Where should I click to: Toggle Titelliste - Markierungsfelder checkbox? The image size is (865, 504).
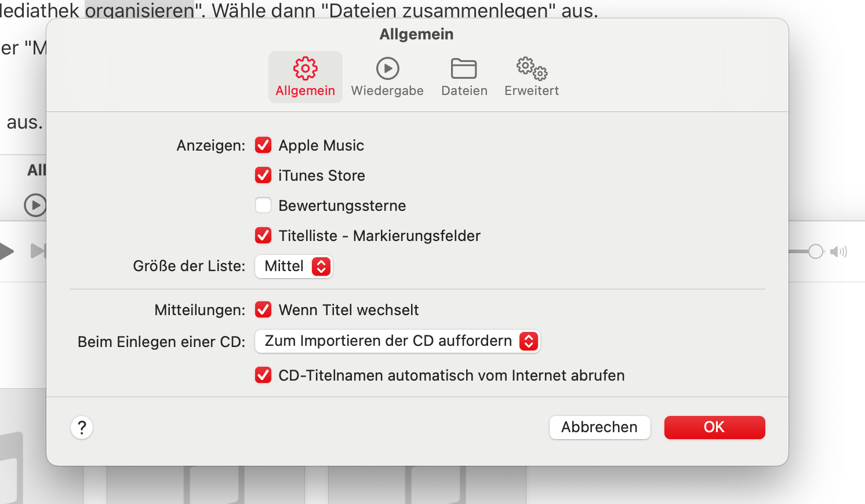(263, 235)
